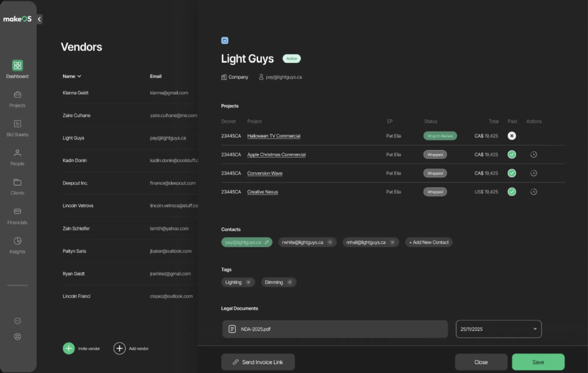Select the Kadin Donin vendor row
The width and height of the screenshot is (588, 373).
coord(75,161)
